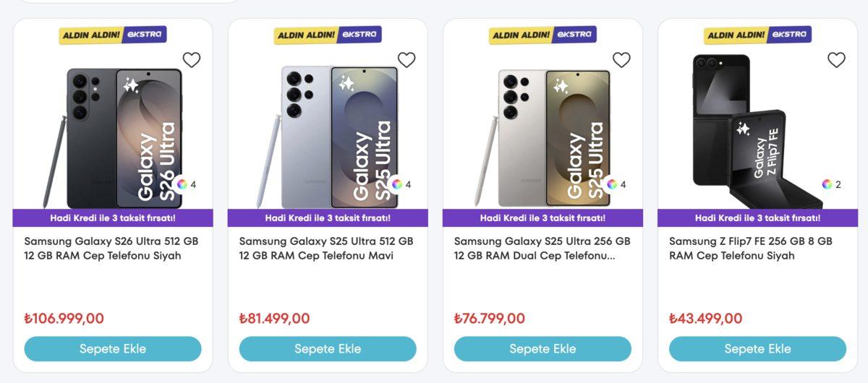Add ₺76.799,00 S25 Ultra to basket
Image resolution: width=868 pixels, height=383 pixels.
click(x=542, y=349)
